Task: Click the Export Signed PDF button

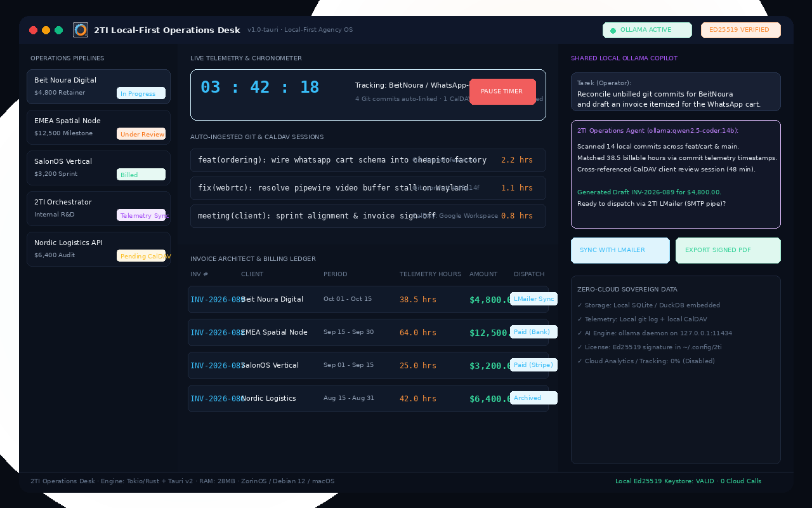Action: click(x=728, y=250)
